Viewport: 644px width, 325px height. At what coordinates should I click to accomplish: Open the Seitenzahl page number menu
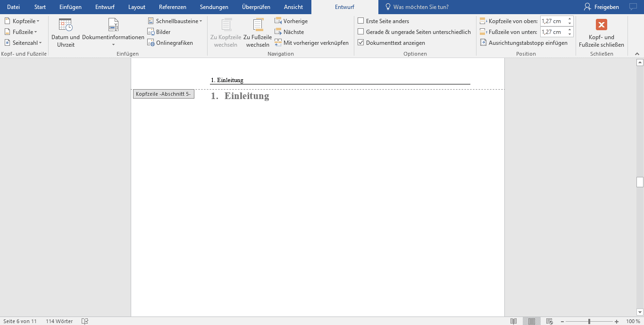(23, 43)
